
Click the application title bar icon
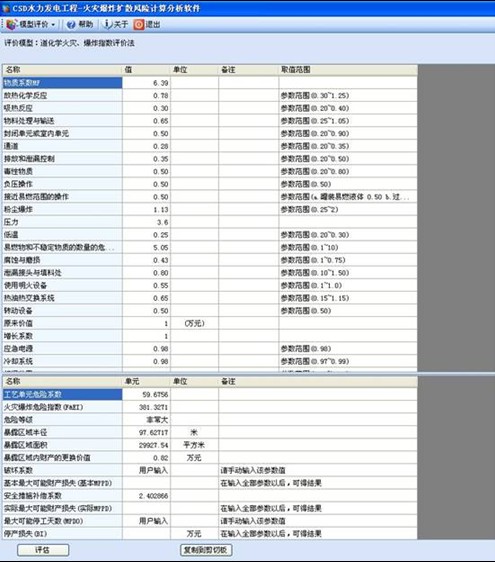click(6, 8)
